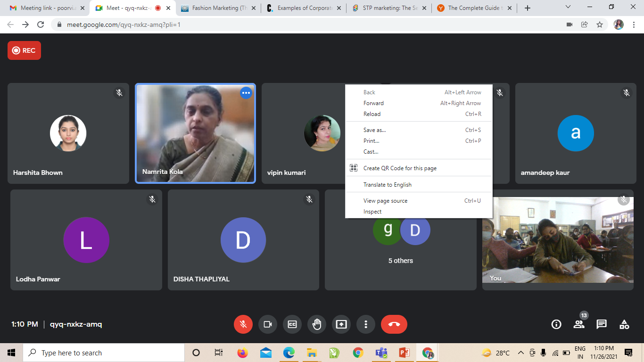
Task: Open the present screen option
Action: click(341, 324)
